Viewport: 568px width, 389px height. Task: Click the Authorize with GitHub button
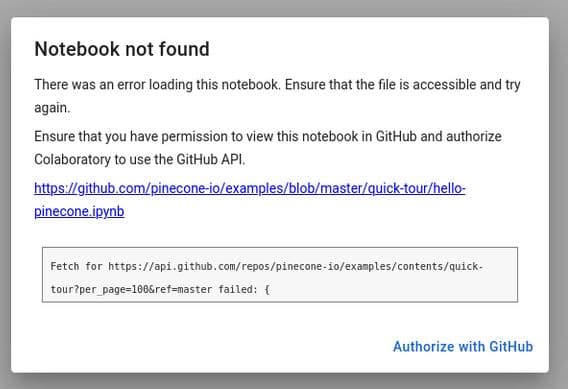463,347
